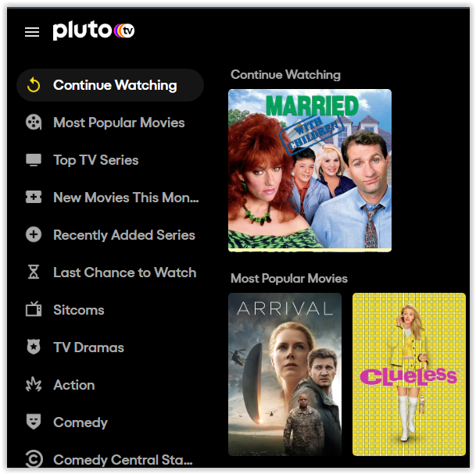Click the police badge icon for TV Dramas

pos(34,347)
